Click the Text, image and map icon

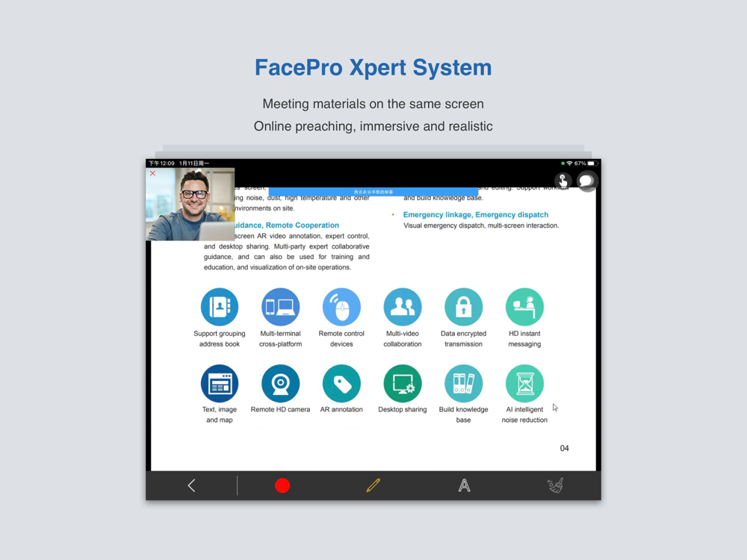coord(220,383)
